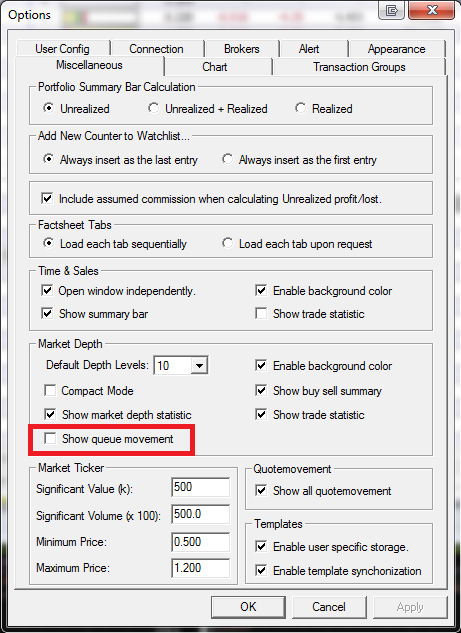The height and width of the screenshot is (633, 461).
Task: Open the Appearance tab
Action: point(396,49)
